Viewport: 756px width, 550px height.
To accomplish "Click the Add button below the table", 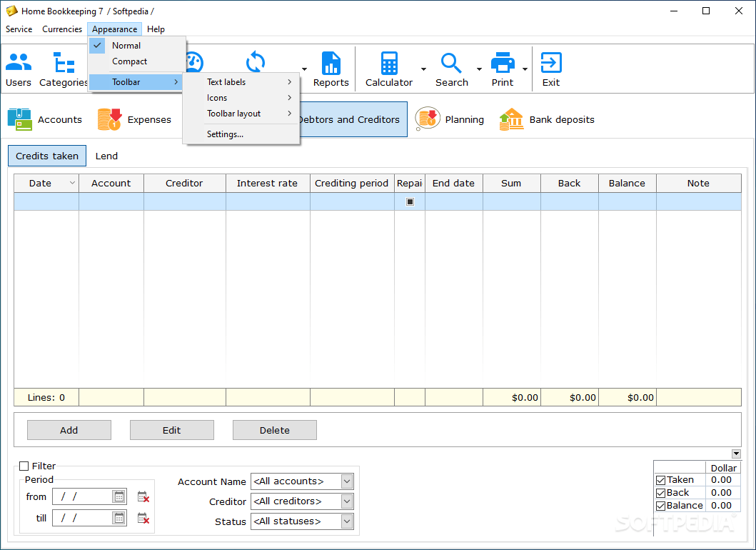I will coord(69,429).
